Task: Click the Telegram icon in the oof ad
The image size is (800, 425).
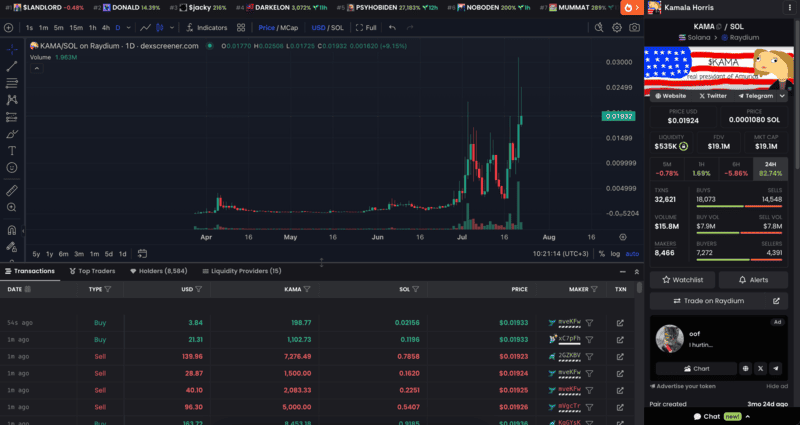Action: pyautogui.click(x=776, y=368)
